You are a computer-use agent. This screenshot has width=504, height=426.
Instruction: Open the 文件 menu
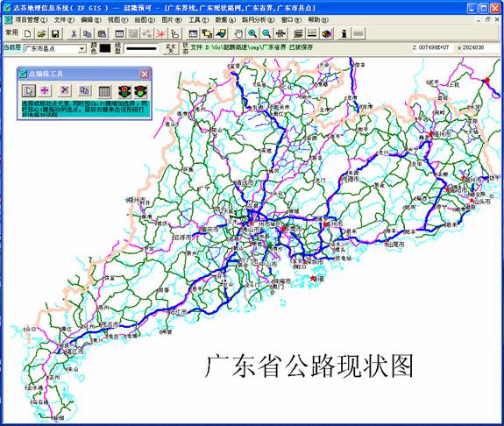click(64, 20)
